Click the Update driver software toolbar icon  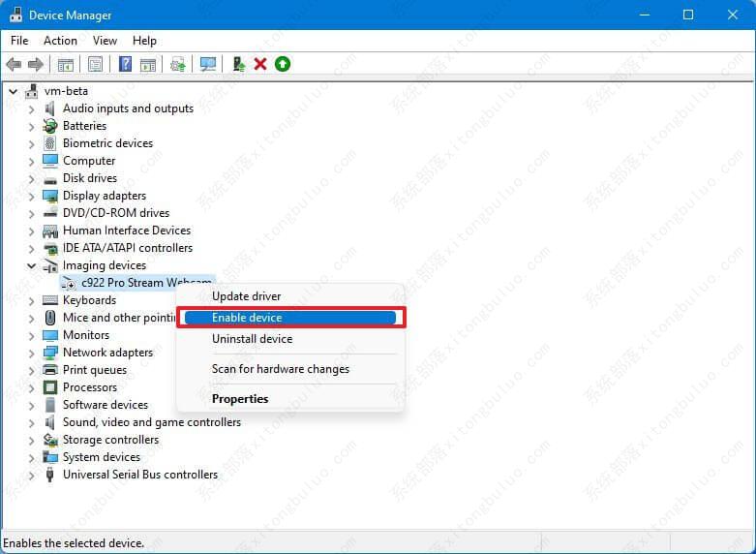click(178, 64)
